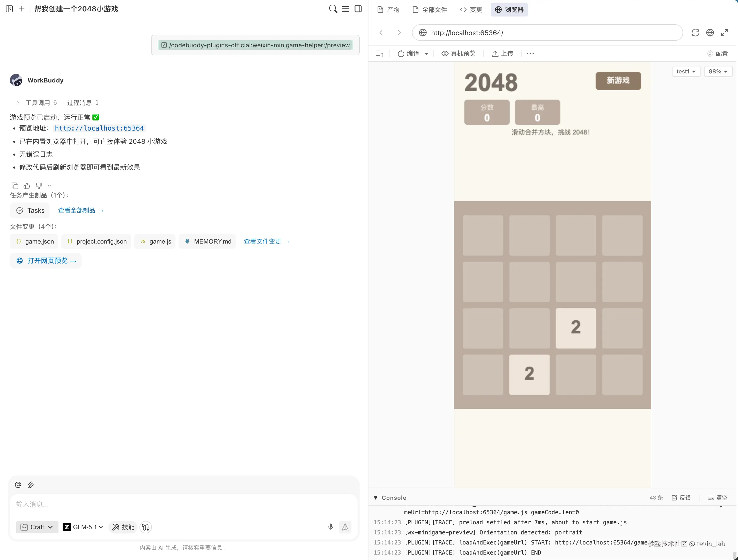
Task: Click the 技能 skills button
Action: coord(123,527)
